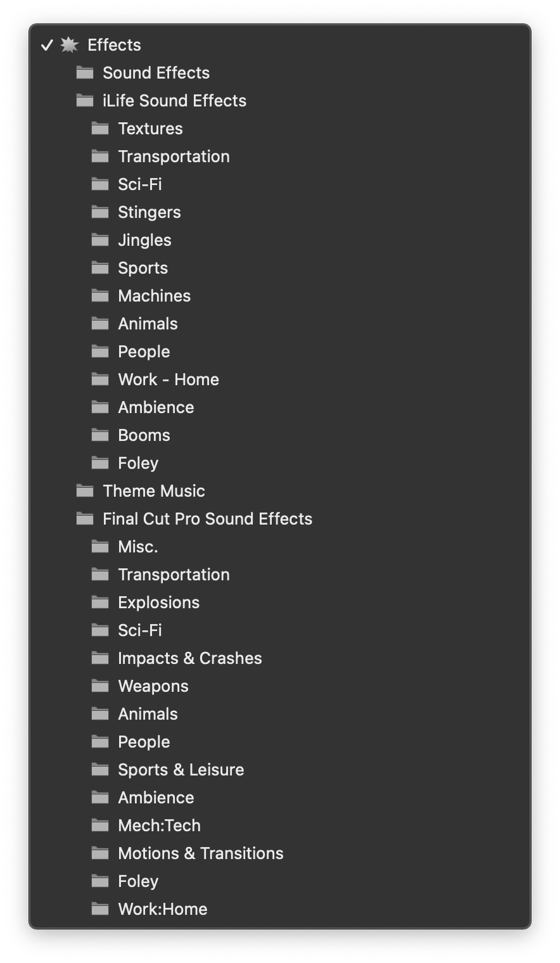The height and width of the screenshot is (963, 560).
Task: Select the Jingles menu item
Action: pyautogui.click(x=280, y=240)
